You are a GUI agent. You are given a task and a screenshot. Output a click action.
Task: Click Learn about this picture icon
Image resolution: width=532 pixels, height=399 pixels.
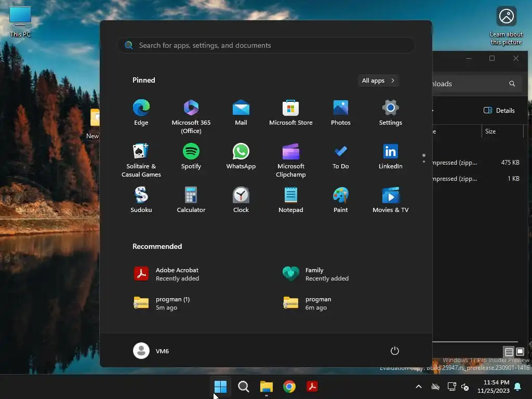[506, 26]
